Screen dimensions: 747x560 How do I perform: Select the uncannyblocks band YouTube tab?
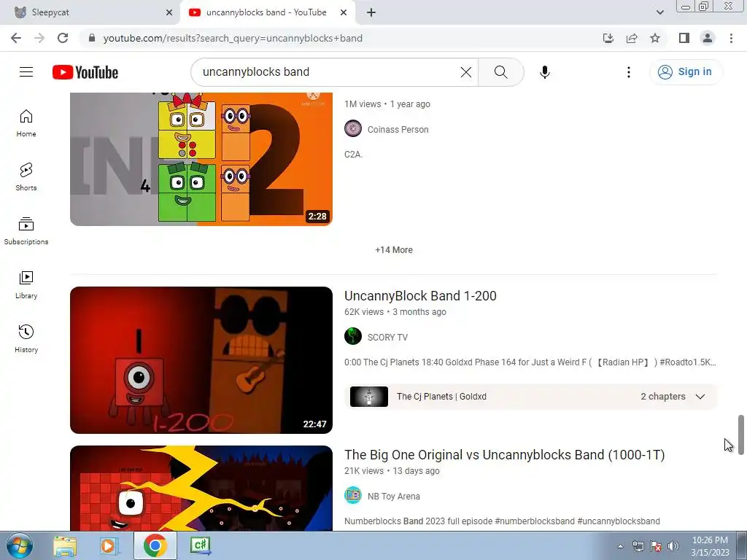[268, 13]
